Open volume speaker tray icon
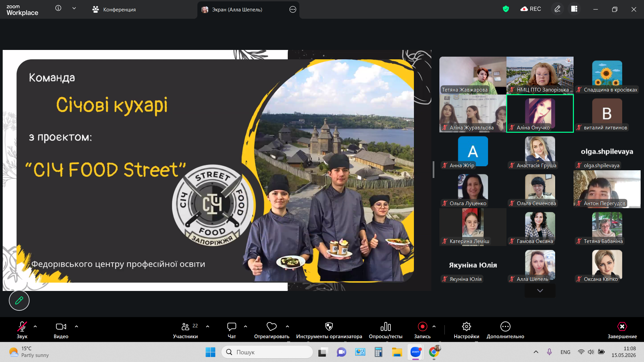 tap(591, 352)
